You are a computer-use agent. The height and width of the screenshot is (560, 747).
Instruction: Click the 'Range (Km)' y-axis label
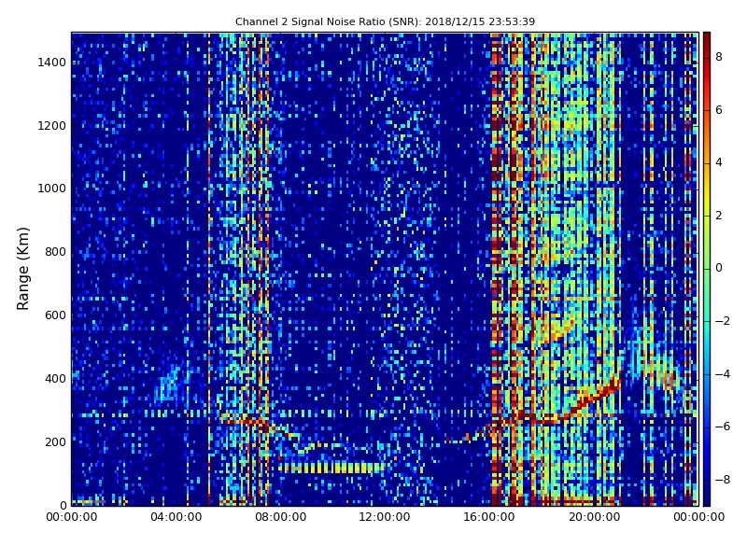[x=22, y=269]
